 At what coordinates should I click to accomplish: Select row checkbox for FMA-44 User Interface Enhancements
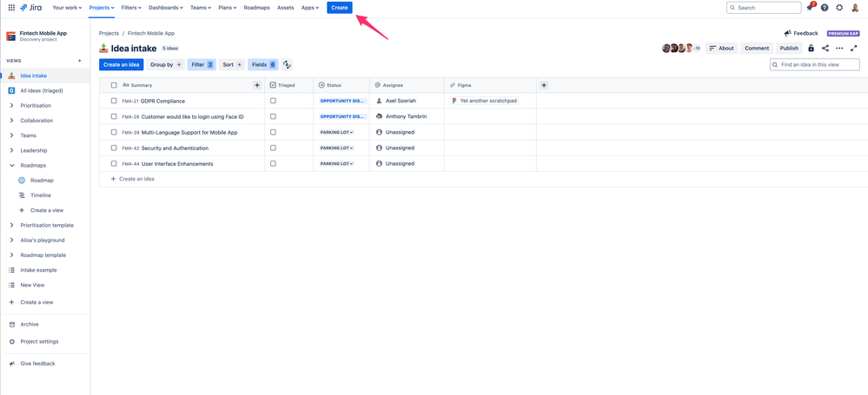pyautogui.click(x=114, y=164)
